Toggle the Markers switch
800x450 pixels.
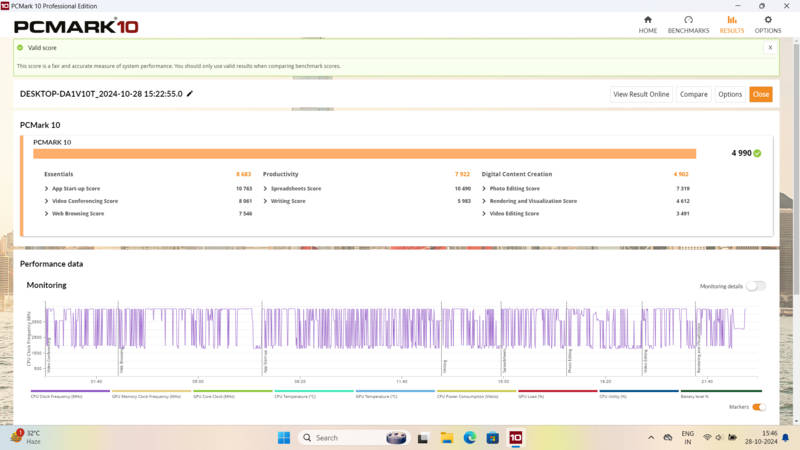[x=759, y=407]
